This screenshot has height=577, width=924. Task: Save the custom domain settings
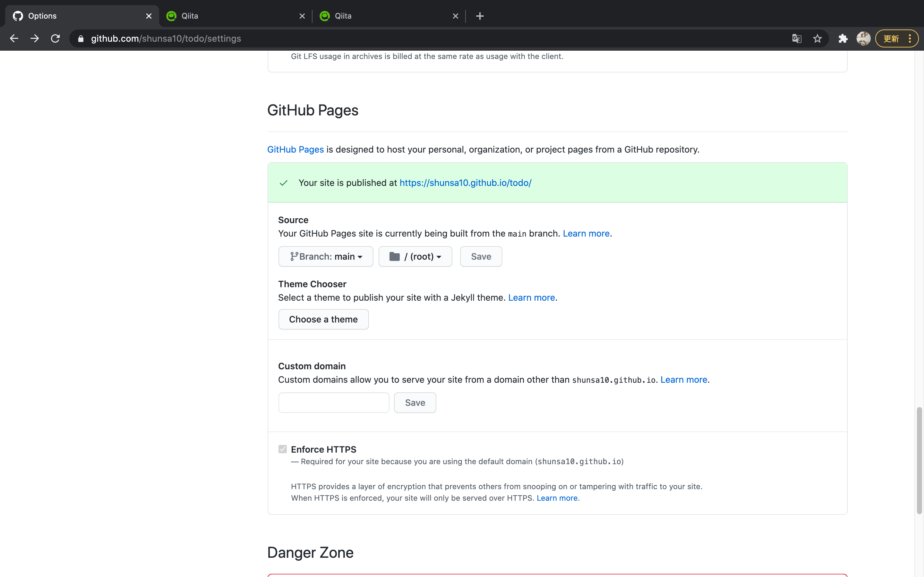click(415, 402)
